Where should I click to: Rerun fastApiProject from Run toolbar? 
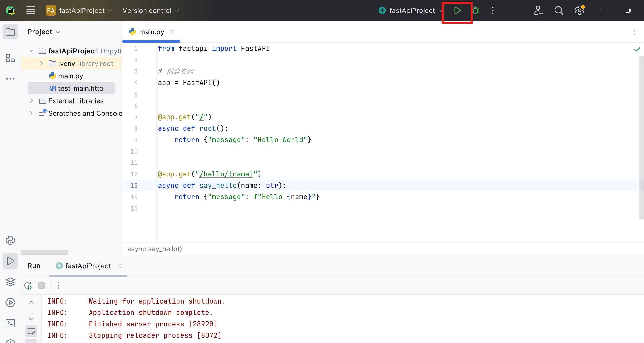point(28,285)
